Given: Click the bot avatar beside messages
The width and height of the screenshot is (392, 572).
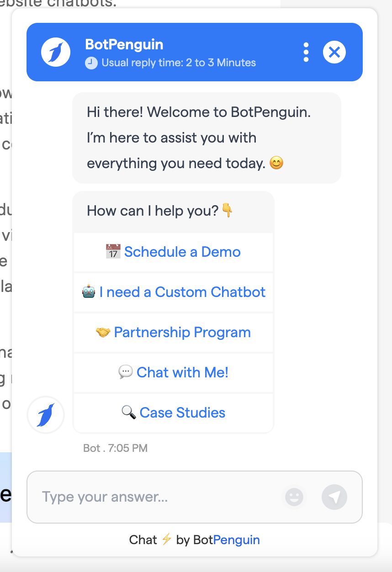Looking at the screenshot, I should click(46, 415).
